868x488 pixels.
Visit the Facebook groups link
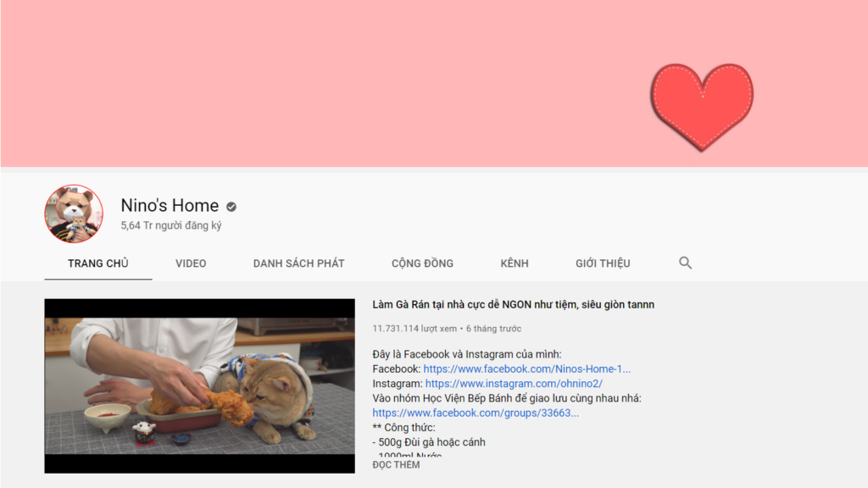point(476,413)
